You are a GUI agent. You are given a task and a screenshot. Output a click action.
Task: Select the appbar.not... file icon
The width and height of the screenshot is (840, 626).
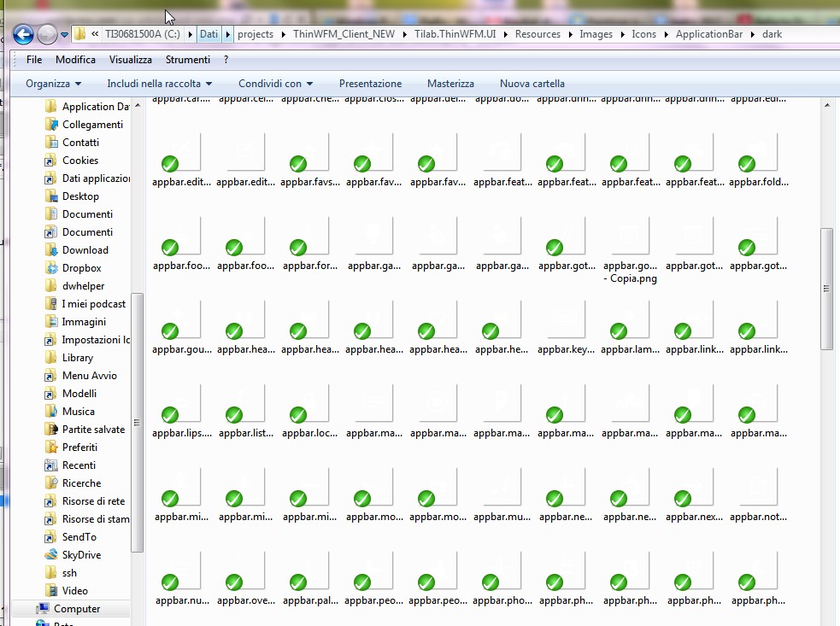(757, 489)
